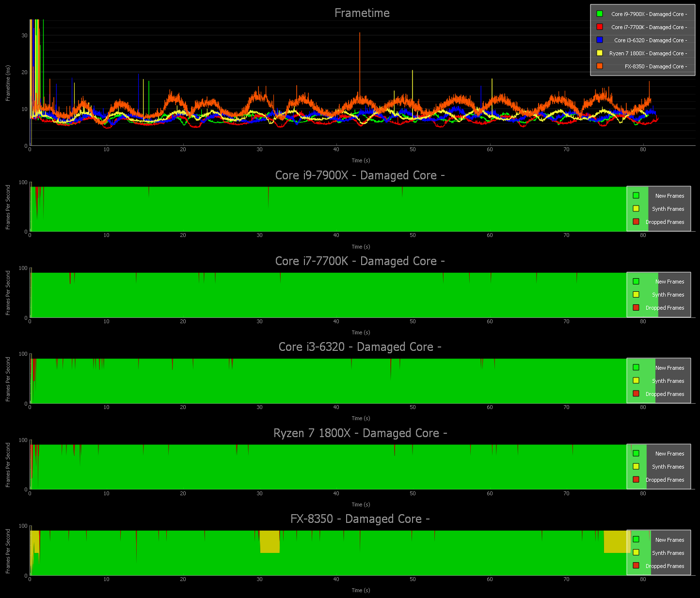Select the 'Dropped Frames' label in the Ryzen 7 1800X legend
This screenshot has width=700, height=598.
[x=665, y=480]
